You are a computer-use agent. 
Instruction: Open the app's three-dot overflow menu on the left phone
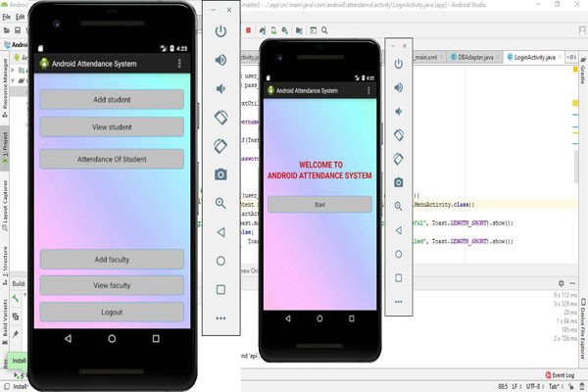pyautogui.click(x=179, y=64)
